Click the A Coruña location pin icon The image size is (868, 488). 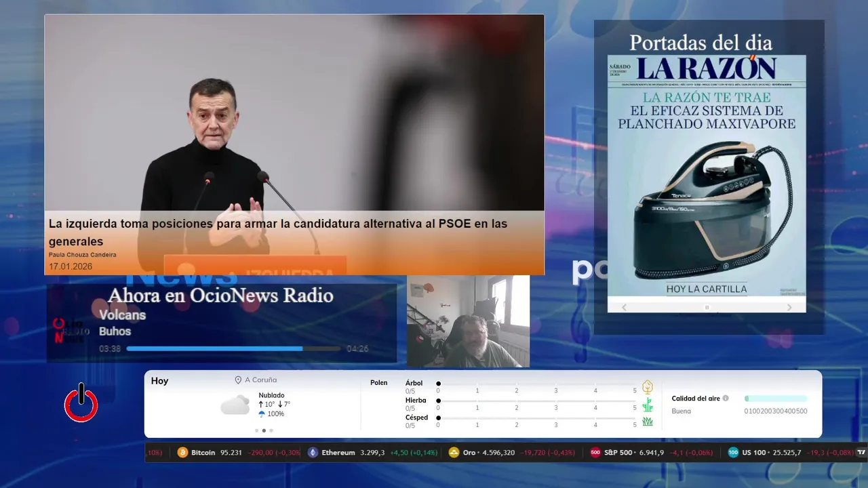[238, 380]
